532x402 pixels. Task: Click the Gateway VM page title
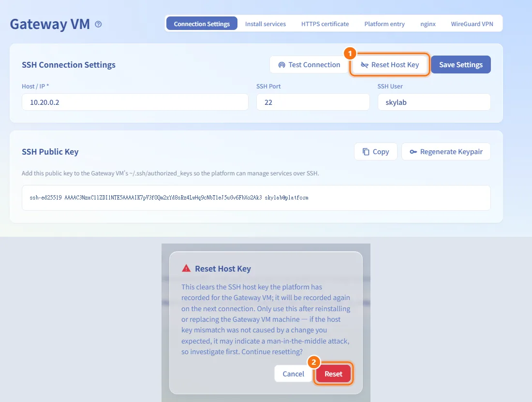[50, 24]
